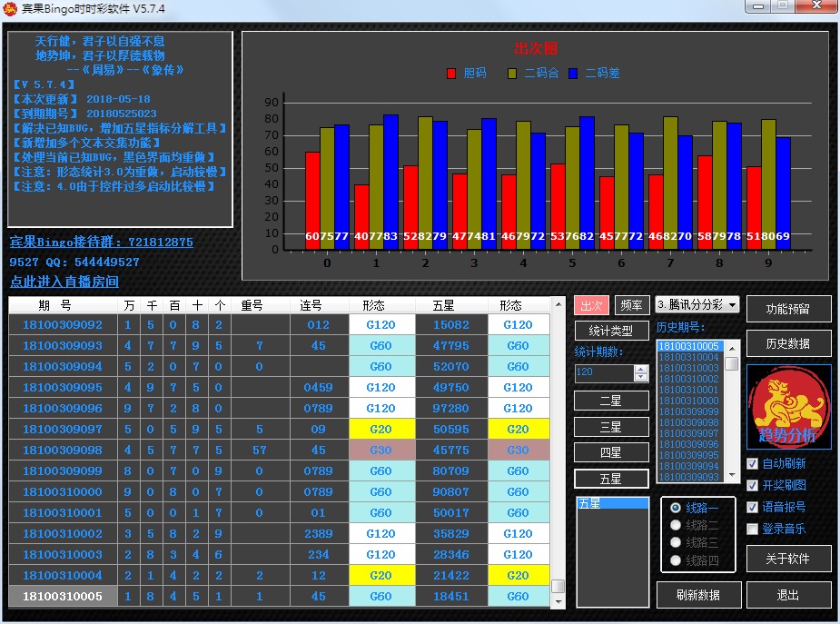Switch to the 出次 chart mode
The width and height of the screenshot is (840, 624).
(591, 305)
